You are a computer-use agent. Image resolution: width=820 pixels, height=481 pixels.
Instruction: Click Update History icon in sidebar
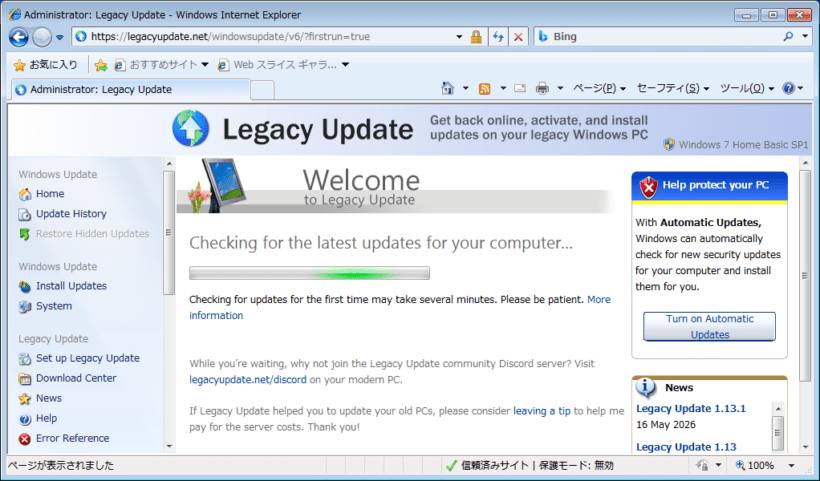(25, 214)
